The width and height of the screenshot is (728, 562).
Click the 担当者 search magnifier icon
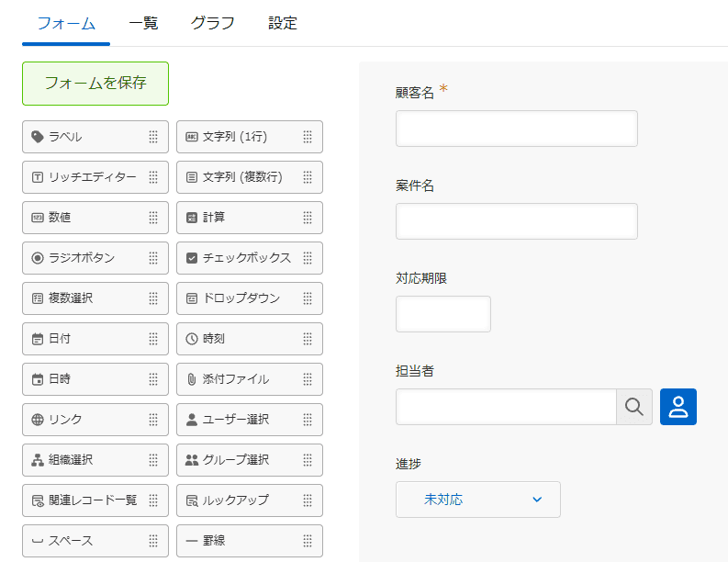point(634,407)
